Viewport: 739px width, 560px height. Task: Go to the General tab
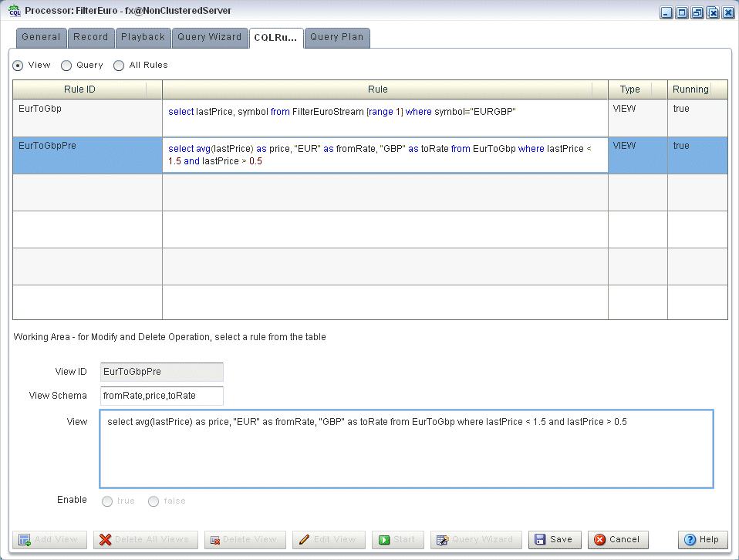point(41,37)
